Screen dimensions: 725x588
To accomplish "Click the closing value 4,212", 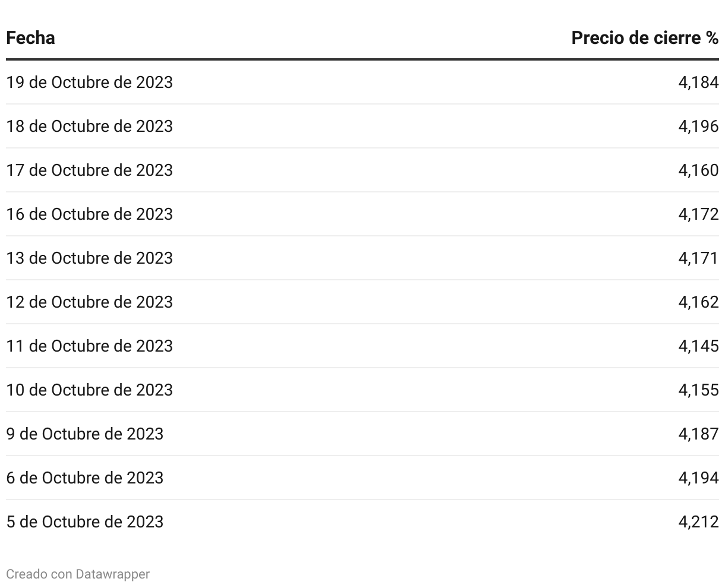I will coord(698,521).
